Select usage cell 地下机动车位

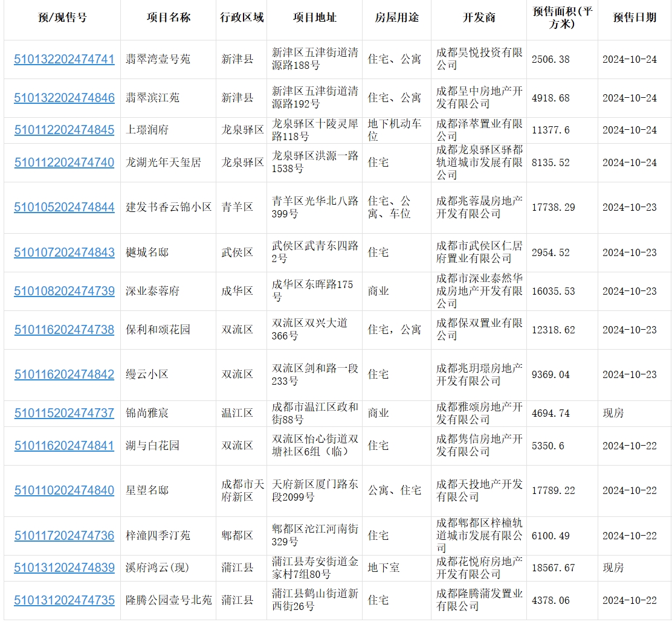click(x=394, y=130)
